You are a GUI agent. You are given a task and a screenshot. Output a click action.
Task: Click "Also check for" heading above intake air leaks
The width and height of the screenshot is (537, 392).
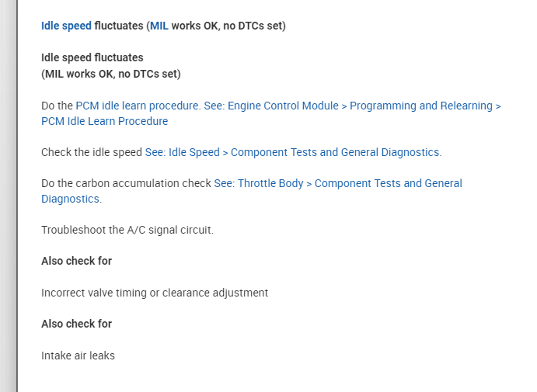[x=76, y=324]
